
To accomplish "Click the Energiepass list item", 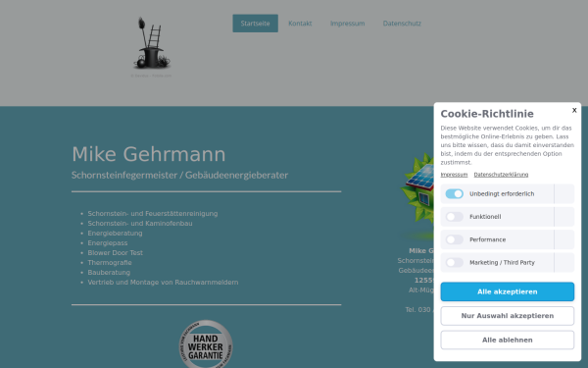I will click(108, 243).
